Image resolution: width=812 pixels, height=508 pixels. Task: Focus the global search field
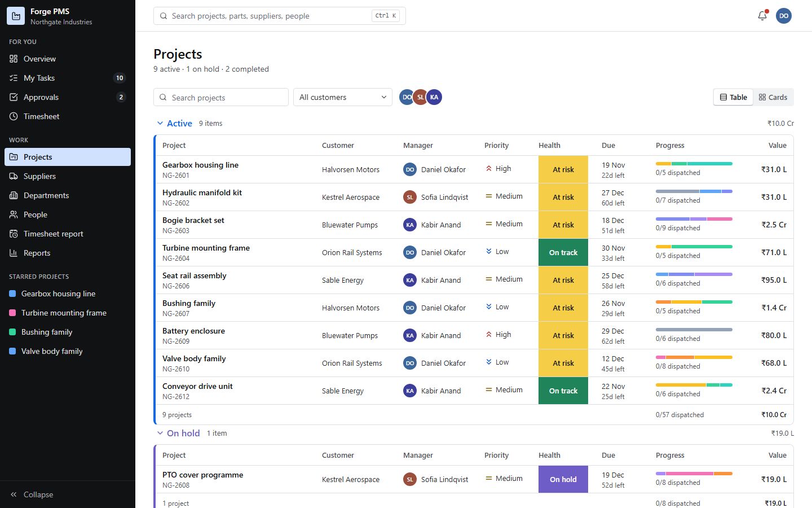tap(280, 16)
